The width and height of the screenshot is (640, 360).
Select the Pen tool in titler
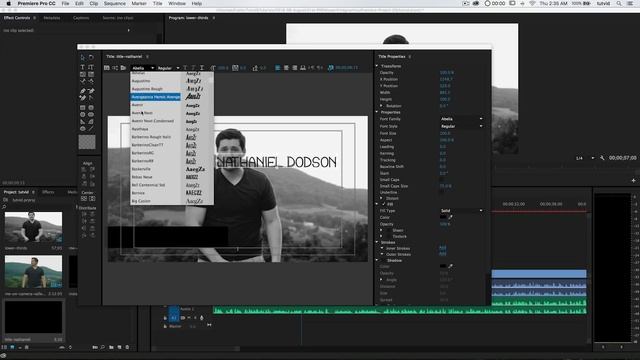pyautogui.click(x=83, y=91)
